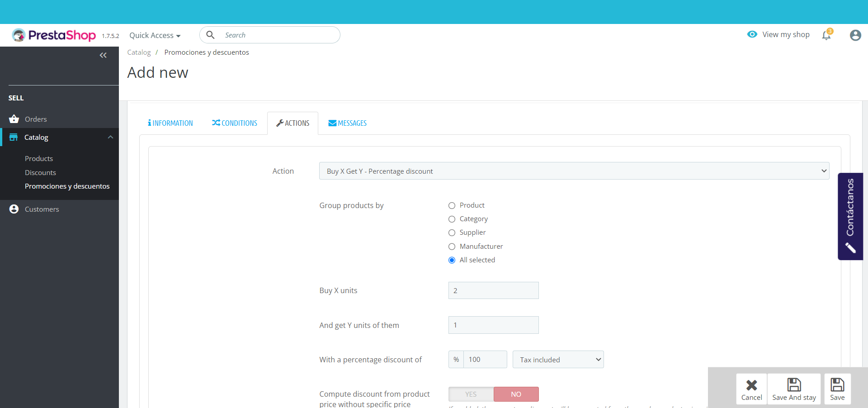868x408 pixels.
Task: Open the Tax included dropdown
Action: click(x=558, y=360)
